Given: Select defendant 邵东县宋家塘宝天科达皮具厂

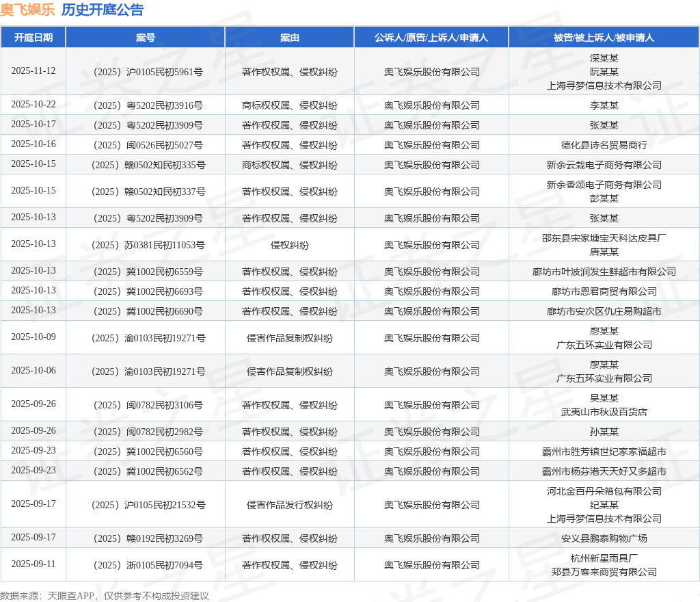Looking at the screenshot, I should pyautogui.click(x=604, y=238).
